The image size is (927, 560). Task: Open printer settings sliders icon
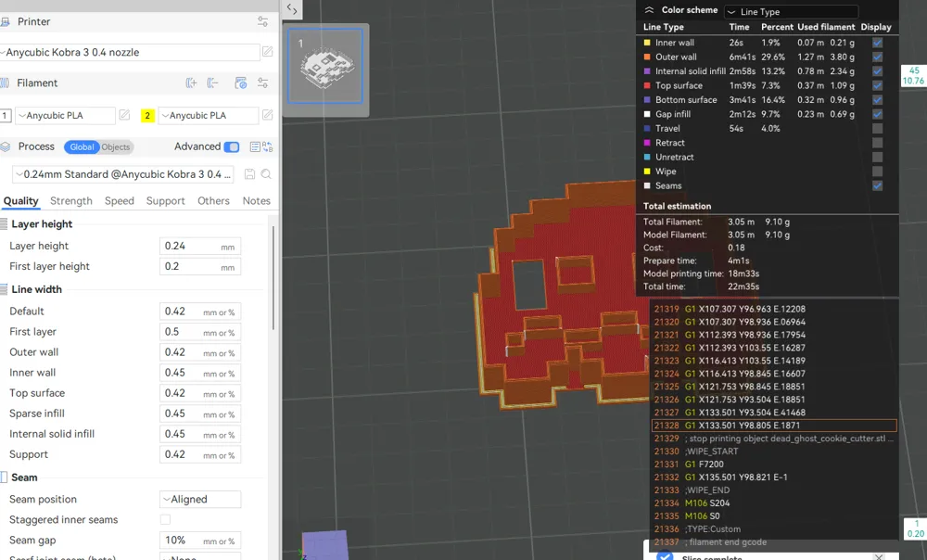click(262, 22)
